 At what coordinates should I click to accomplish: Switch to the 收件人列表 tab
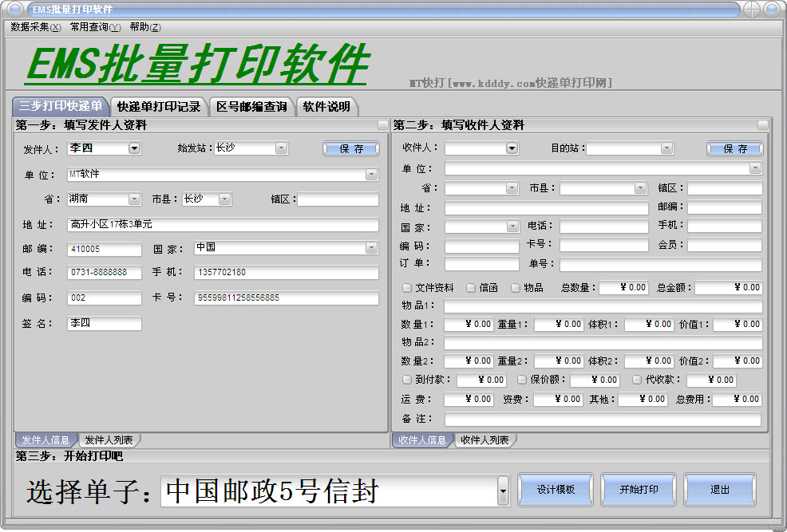(487, 439)
